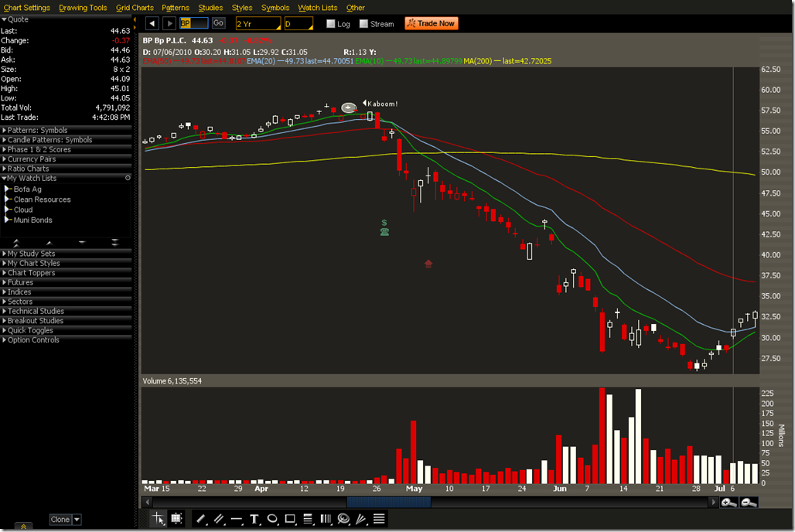Expand the Chart Toppers section

[x=66, y=273]
